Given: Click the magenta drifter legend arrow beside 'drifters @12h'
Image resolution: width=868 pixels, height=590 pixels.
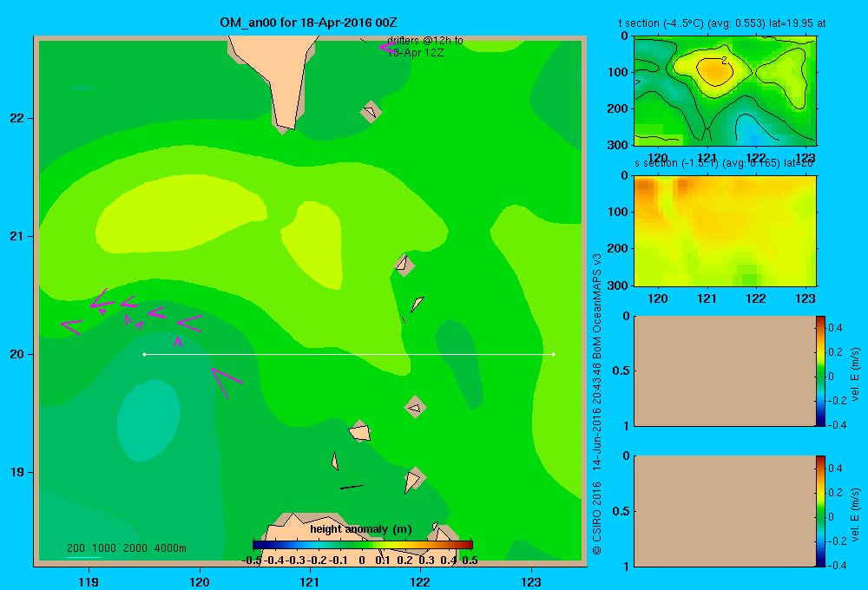Looking at the screenshot, I should (387, 47).
